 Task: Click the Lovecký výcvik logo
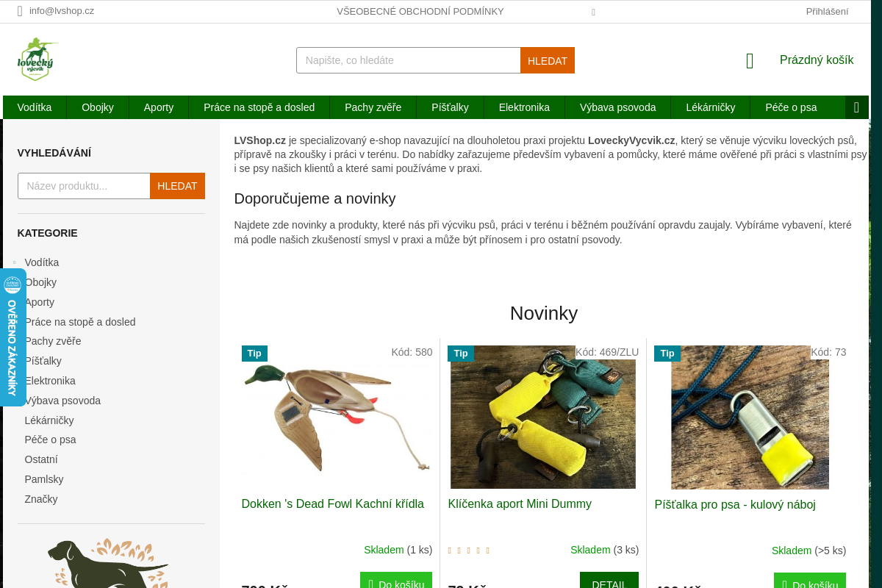point(37,60)
